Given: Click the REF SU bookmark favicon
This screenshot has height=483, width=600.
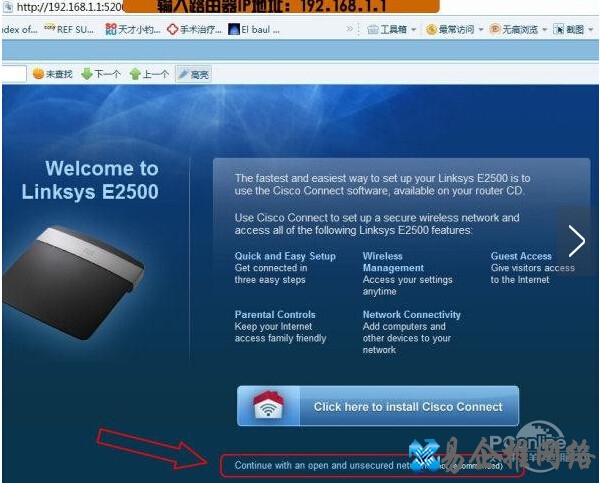Looking at the screenshot, I should (x=49, y=27).
